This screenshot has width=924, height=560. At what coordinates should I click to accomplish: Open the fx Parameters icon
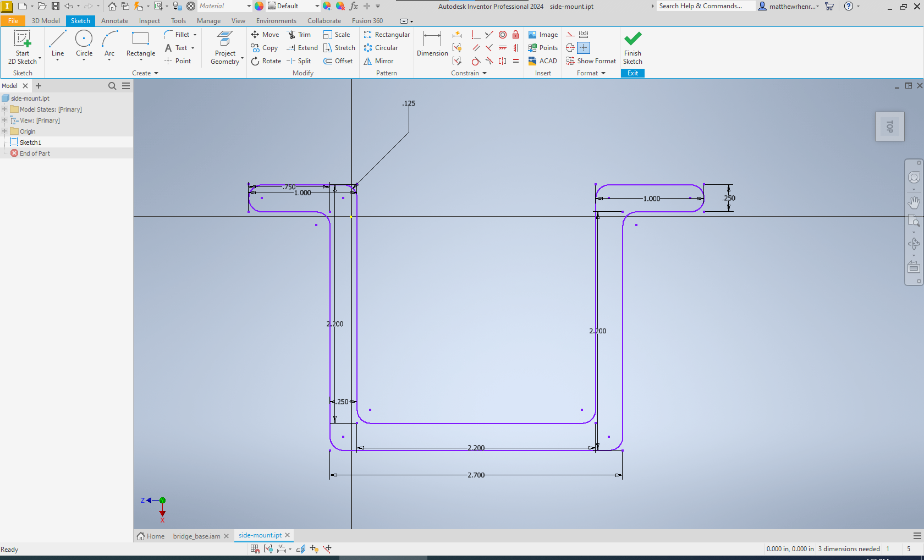354,6
